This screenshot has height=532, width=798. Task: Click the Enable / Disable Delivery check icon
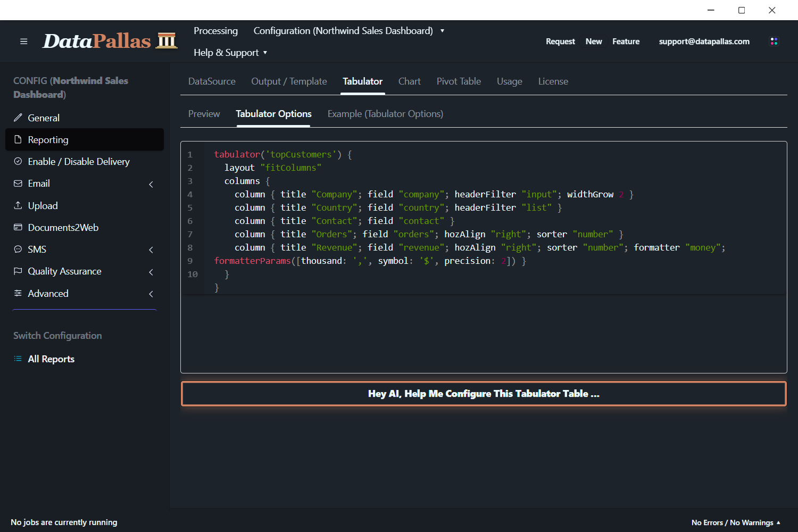pos(18,161)
